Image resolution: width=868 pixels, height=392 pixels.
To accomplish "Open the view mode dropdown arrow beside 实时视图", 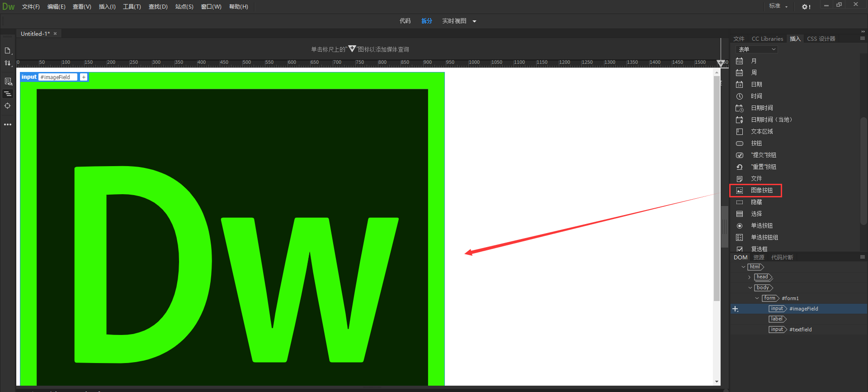I will click(x=474, y=21).
